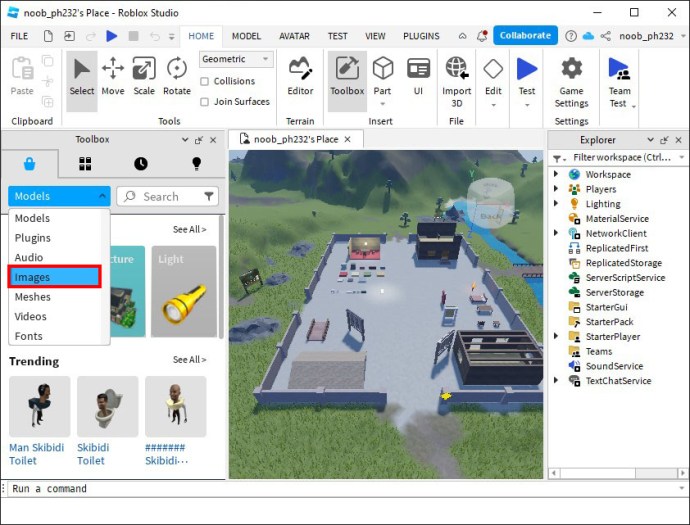Enable the Collisions checkbox
Screen dimensions: 690x525
[x=205, y=81]
